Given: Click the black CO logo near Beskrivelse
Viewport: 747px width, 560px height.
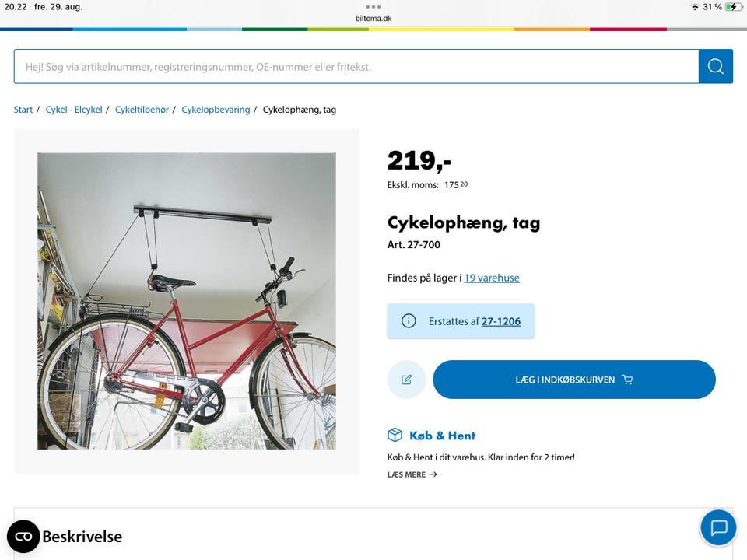Looking at the screenshot, I should tap(23, 536).
